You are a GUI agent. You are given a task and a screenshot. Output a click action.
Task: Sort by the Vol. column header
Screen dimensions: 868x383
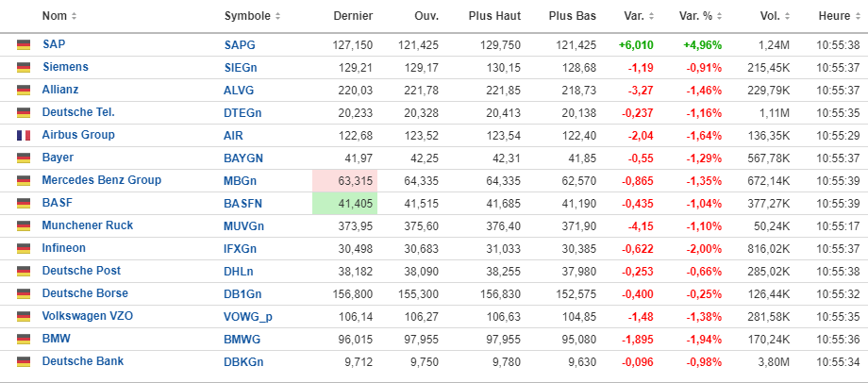(x=776, y=17)
